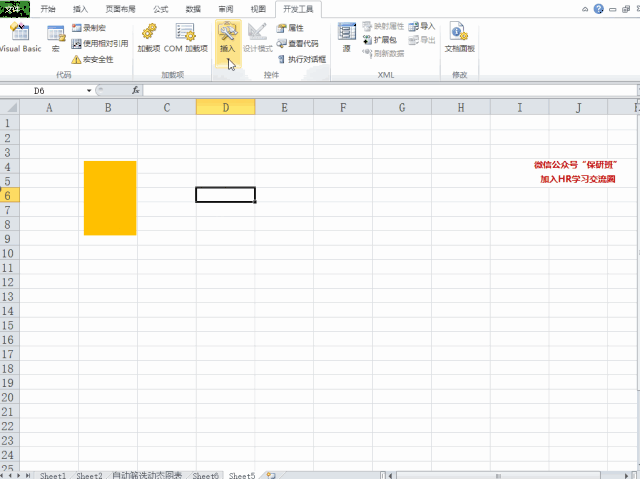Open COM 加载项 add-ins
The image size is (640, 479).
186,38
